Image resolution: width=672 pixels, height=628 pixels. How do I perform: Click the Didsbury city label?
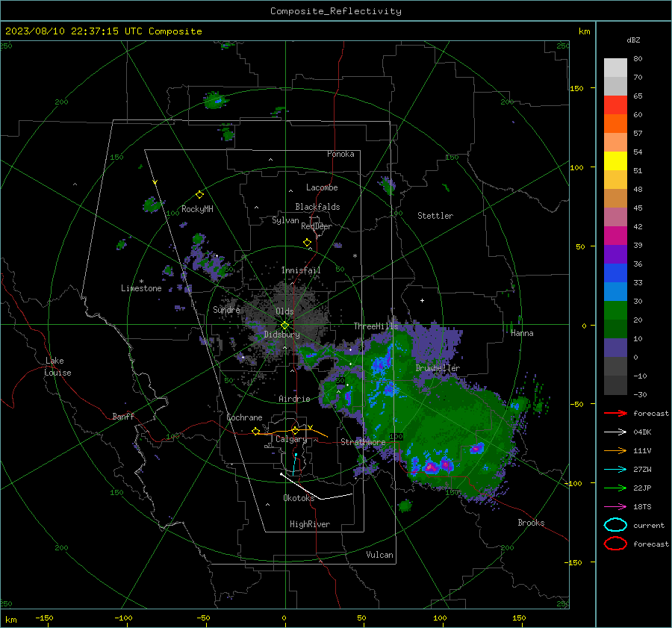point(281,335)
